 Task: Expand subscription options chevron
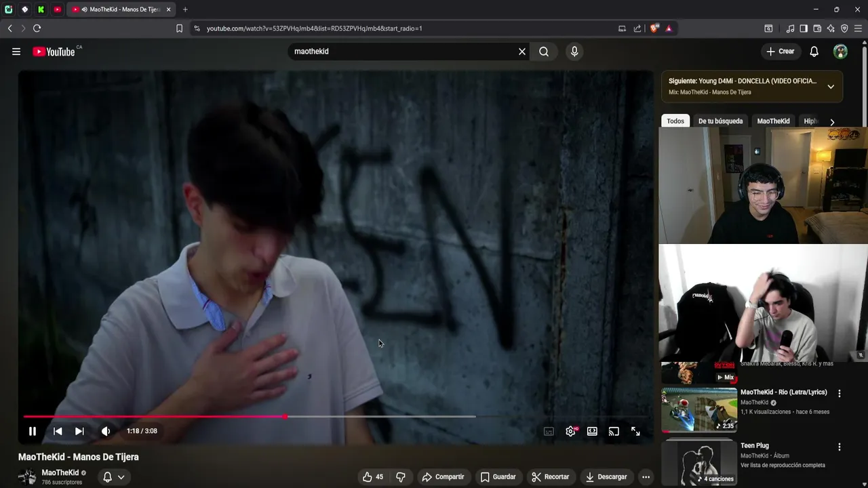(x=121, y=477)
